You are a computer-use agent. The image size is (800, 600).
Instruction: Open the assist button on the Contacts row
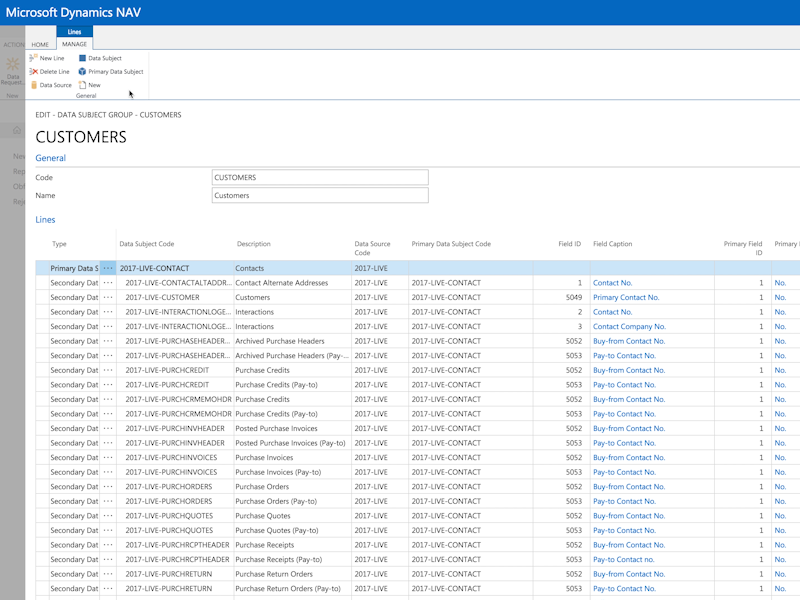(108, 268)
